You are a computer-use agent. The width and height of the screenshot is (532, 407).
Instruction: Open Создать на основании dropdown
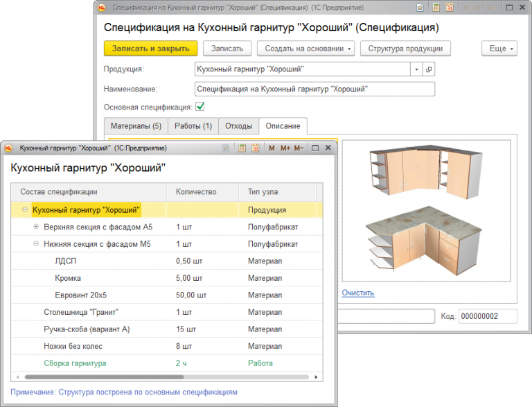[x=305, y=49]
